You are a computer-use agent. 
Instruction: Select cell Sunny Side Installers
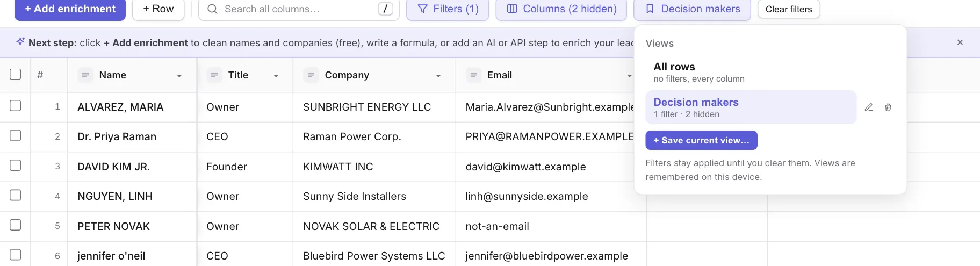coord(374,196)
